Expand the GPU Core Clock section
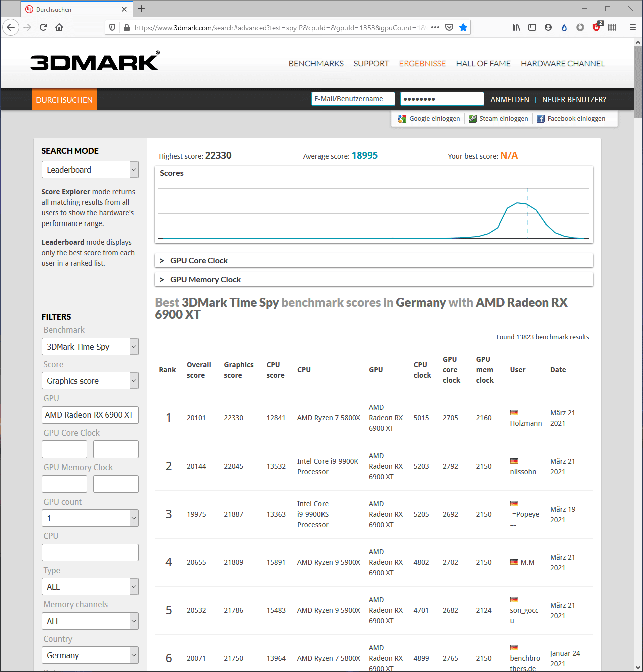The width and height of the screenshot is (643, 672). 374,261
